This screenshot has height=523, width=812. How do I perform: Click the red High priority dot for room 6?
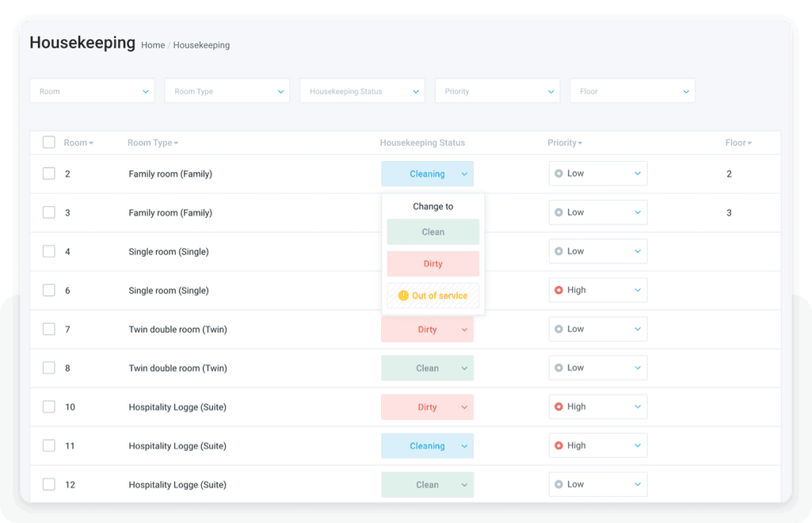(x=558, y=290)
